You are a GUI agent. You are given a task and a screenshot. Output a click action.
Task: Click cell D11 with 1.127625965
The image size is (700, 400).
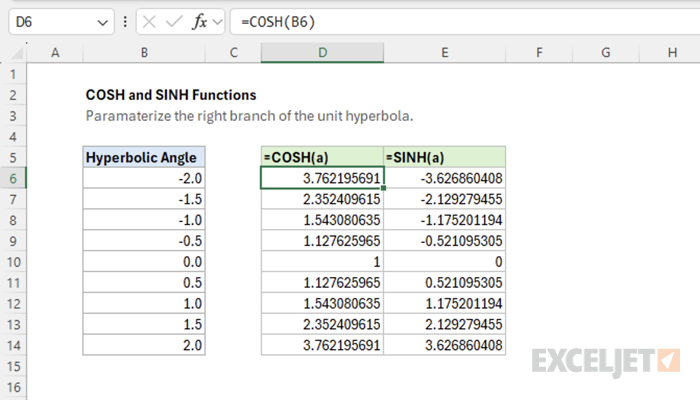pyautogui.click(x=322, y=283)
